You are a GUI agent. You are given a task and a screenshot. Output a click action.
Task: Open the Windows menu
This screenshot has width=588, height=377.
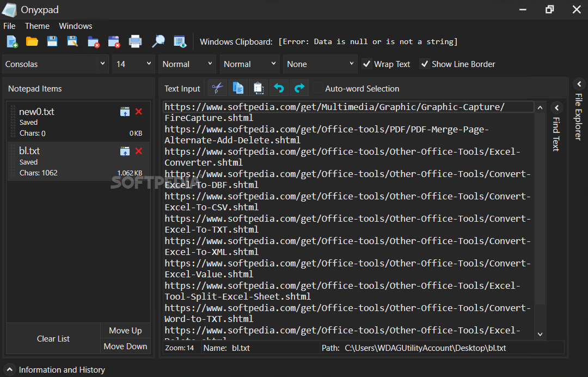pyautogui.click(x=75, y=26)
